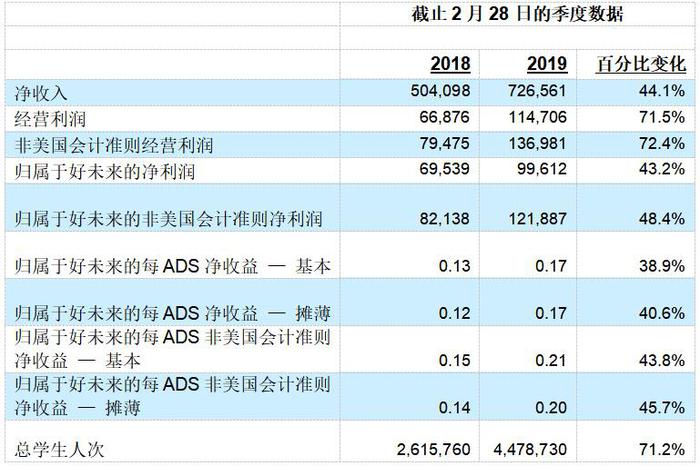Image resolution: width=700 pixels, height=466 pixels.
Task: Click the 44.1% cell
Action: point(662,91)
